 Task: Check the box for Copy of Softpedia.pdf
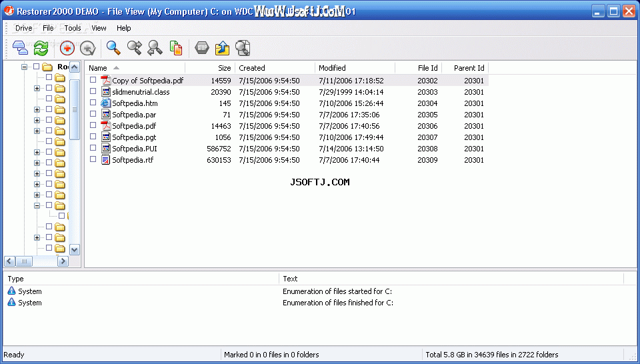coord(93,80)
